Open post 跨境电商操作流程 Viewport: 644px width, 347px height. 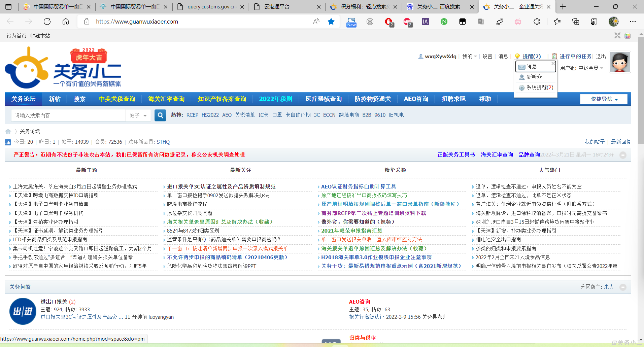187,204
